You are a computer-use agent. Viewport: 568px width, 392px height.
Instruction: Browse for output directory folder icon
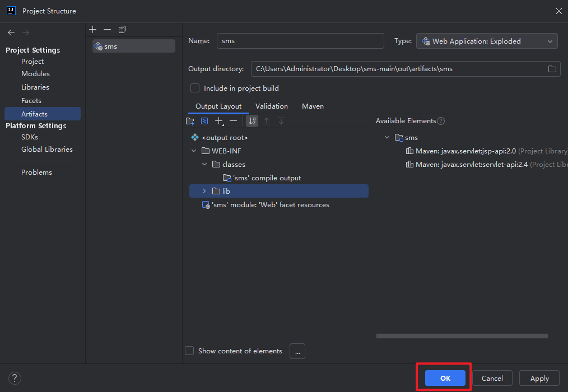tap(552, 69)
